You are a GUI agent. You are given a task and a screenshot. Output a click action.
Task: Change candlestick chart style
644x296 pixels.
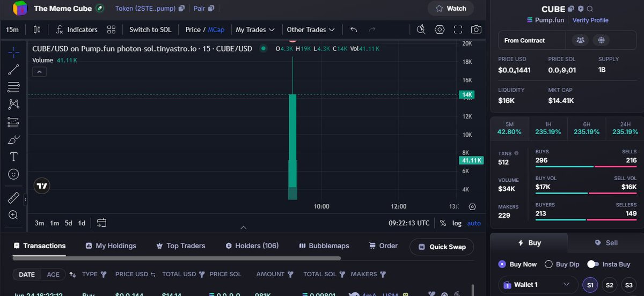point(37,29)
